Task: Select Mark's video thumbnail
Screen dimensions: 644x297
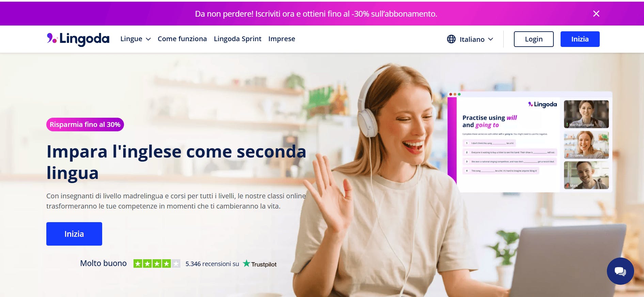Action: (x=586, y=175)
